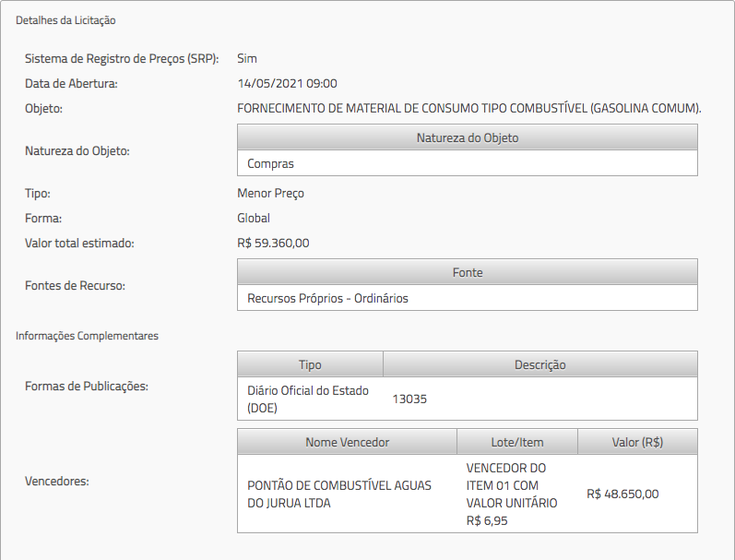Image resolution: width=735 pixels, height=560 pixels.
Task: Click the 'Natureza do Objeto' table header
Action: click(467, 137)
